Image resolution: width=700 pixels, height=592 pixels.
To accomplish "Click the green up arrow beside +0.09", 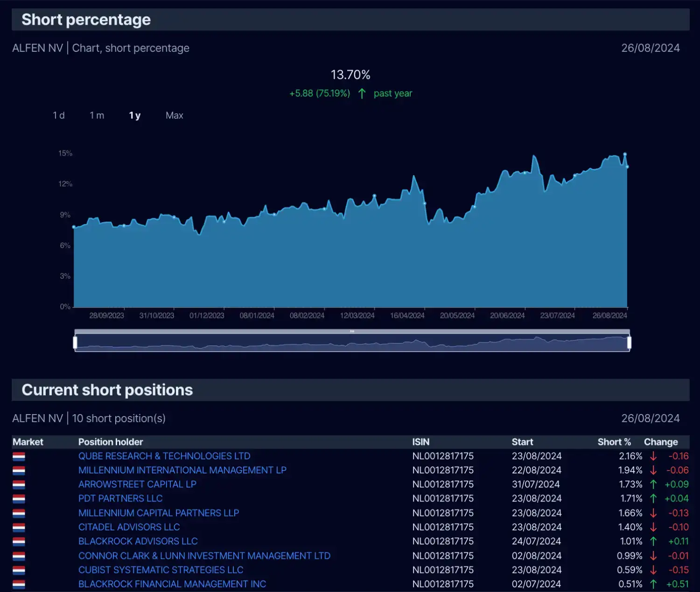I will click(x=653, y=484).
